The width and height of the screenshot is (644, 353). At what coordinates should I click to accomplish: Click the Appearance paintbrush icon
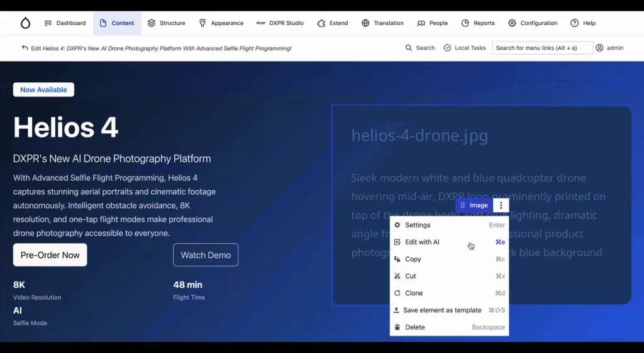203,23
